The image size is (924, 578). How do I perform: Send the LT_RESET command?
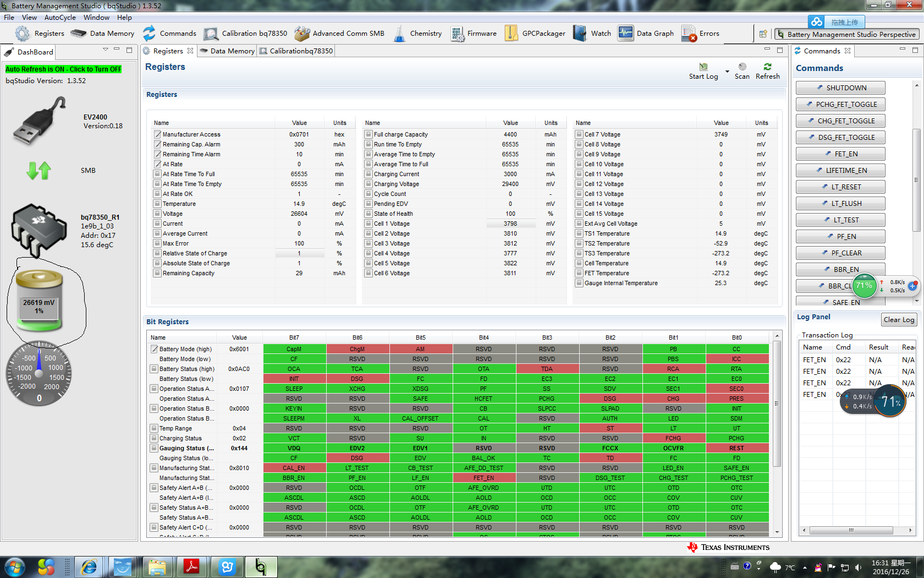click(x=840, y=187)
